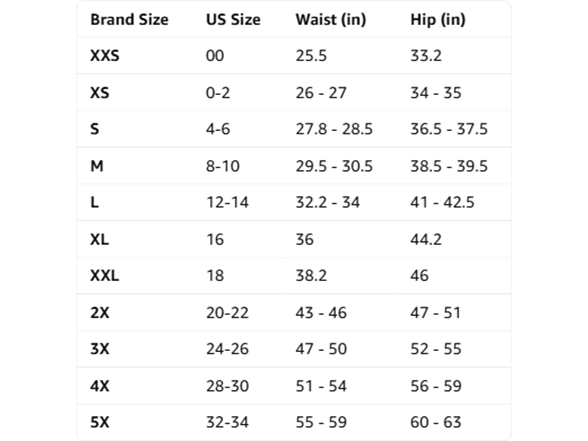Screen dimensions: 588x441
Task: Click hip value 60 - 63
Action: pyautogui.click(x=436, y=422)
